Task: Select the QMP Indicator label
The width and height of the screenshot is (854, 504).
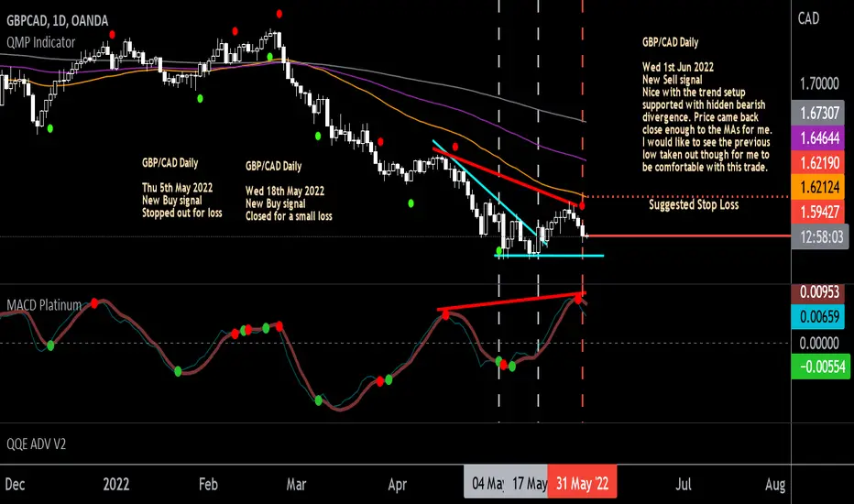Action: click(41, 42)
